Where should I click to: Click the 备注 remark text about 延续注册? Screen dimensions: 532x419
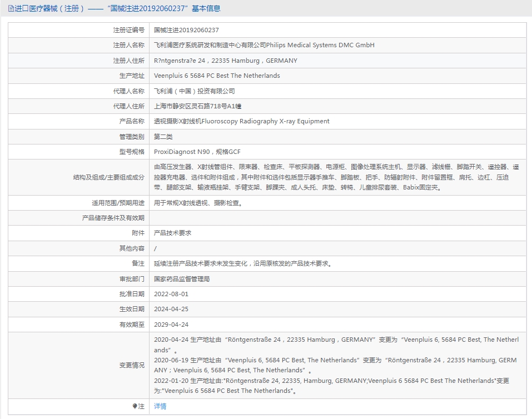point(243,263)
